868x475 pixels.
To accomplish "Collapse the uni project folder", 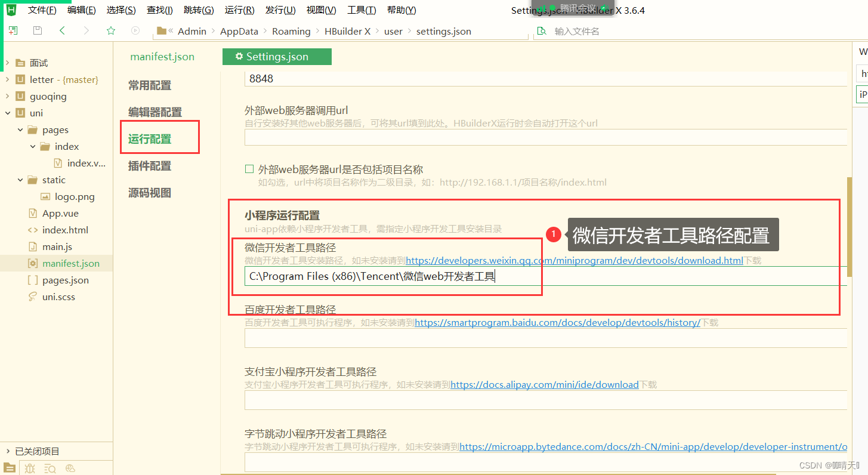I will pyautogui.click(x=8, y=113).
